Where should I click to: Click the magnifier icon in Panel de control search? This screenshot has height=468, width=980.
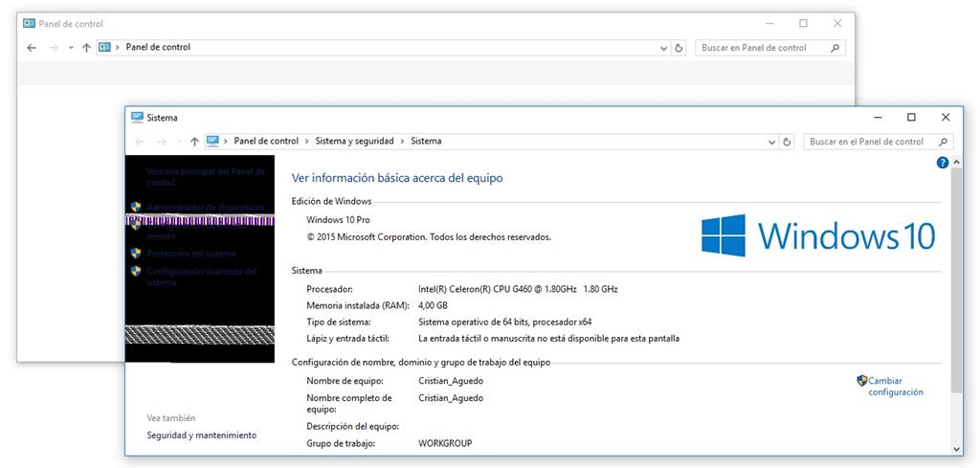835,48
